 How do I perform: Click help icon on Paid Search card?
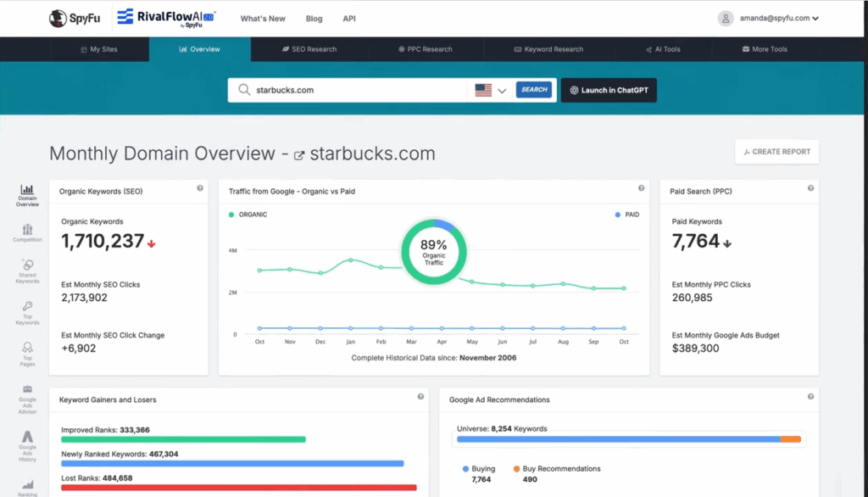810,188
